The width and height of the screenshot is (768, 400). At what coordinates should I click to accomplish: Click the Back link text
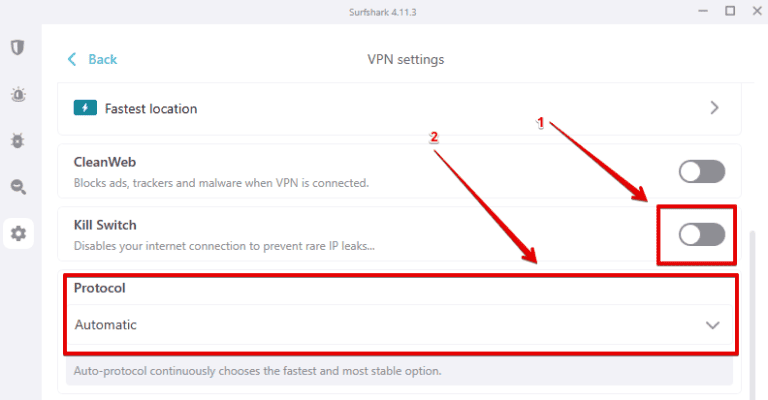[x=103, y=59]
